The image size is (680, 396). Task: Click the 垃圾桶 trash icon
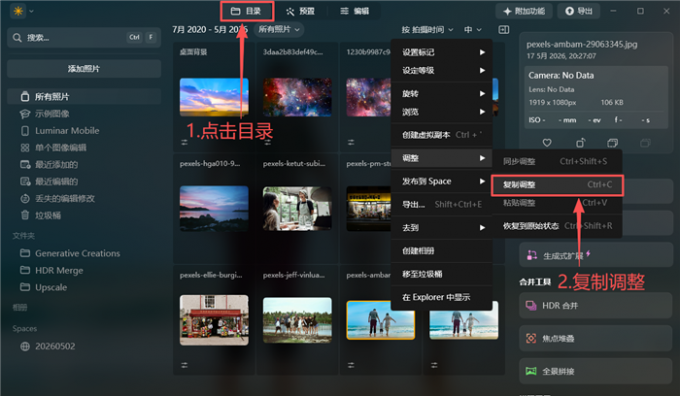pyautogui.click(x=25, y=215)
